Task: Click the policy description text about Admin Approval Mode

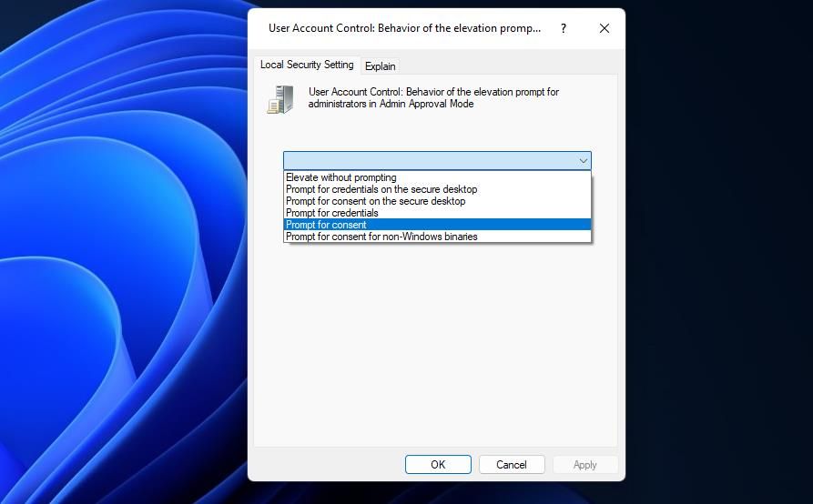Action: click(433, 97)
